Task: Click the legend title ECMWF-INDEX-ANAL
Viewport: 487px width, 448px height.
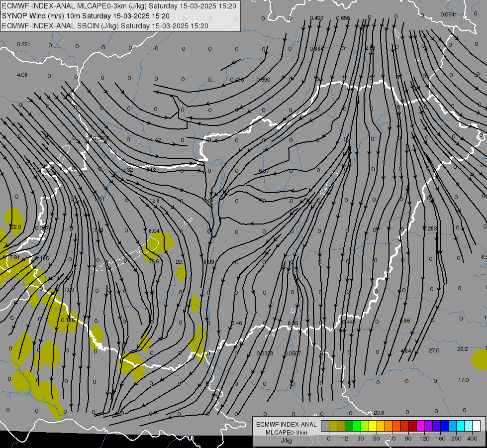Action: click(286, 425)
